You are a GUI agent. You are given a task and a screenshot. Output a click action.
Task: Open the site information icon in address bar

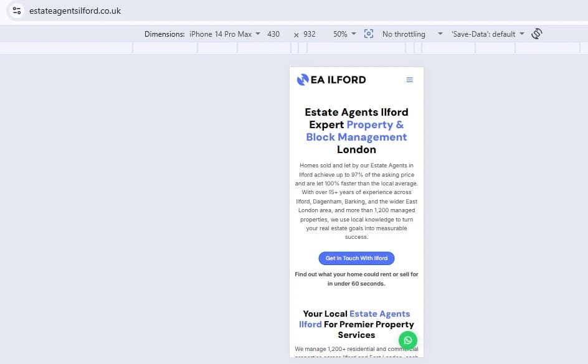(x=16, y=11)
